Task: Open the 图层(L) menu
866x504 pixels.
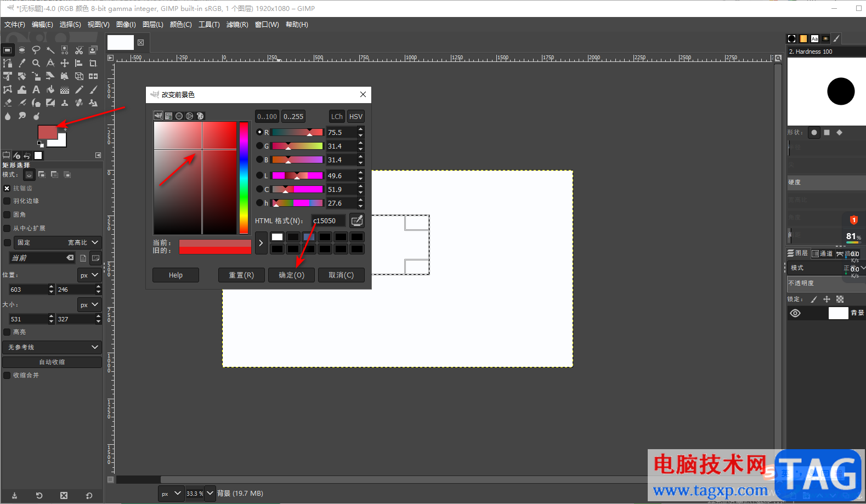Action: click(x=153, y=24)
